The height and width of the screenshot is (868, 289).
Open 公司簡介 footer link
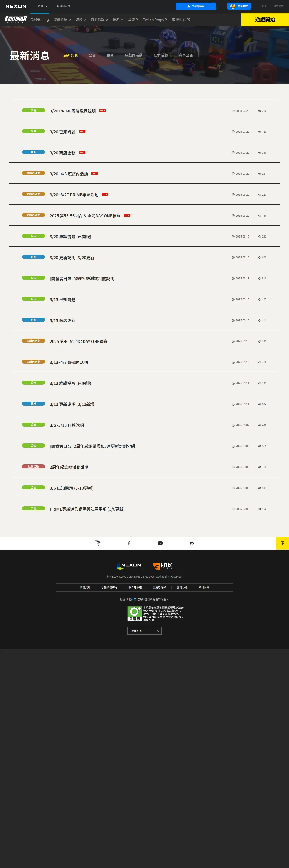(204, 587)
